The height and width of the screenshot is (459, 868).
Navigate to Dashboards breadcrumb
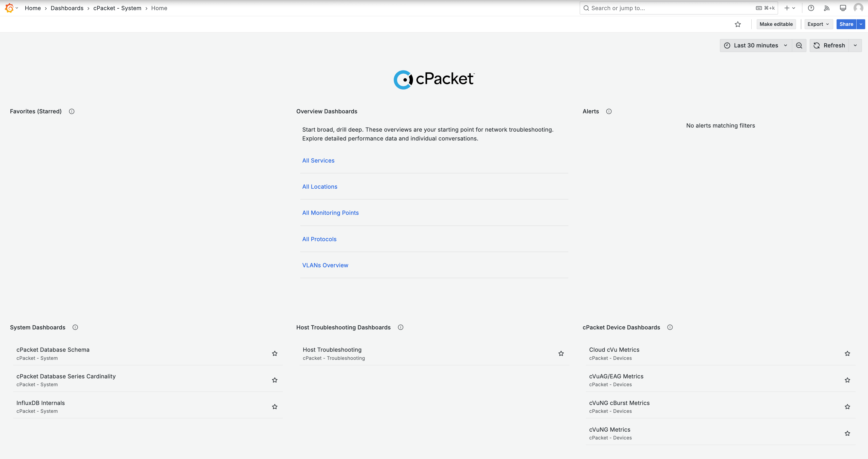(x=67, y=8)
